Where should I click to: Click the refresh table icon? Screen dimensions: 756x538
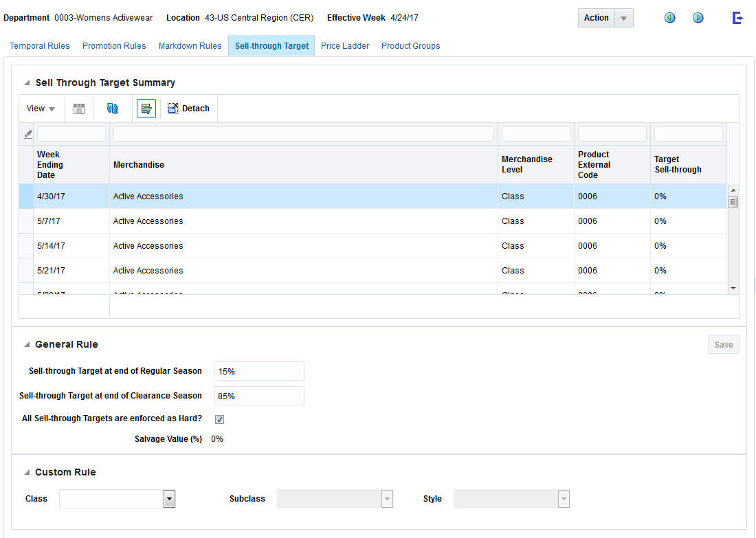pyautogui.click(x=112, y=109)
